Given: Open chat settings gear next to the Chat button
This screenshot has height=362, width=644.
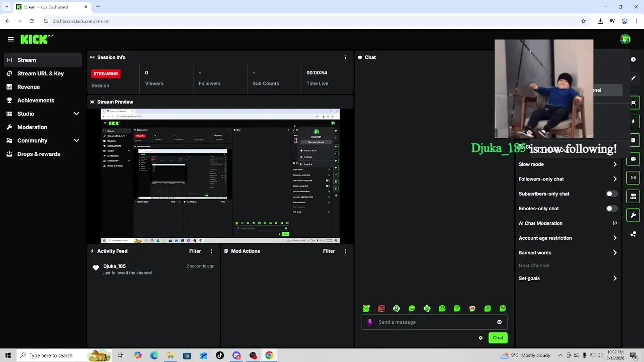Looking at the screenshot, I should click(x=480, y=338).
